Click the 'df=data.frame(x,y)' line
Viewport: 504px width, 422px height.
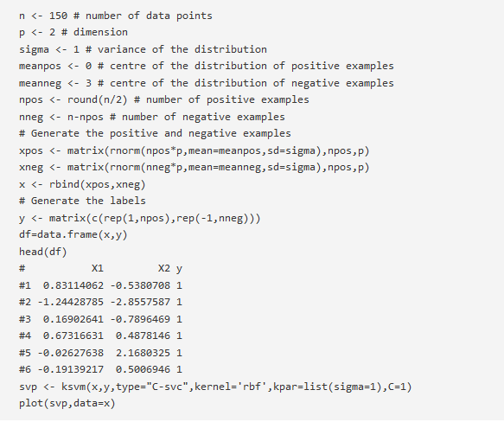(73, 235)
